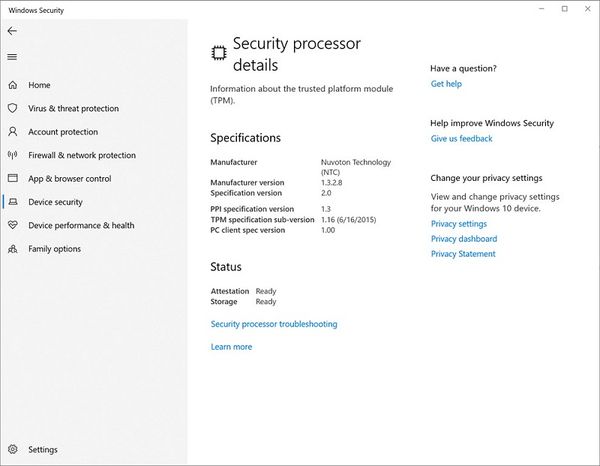600x466 pixels.
Task: Click the back arrow icon
Action: pos(12,31)
